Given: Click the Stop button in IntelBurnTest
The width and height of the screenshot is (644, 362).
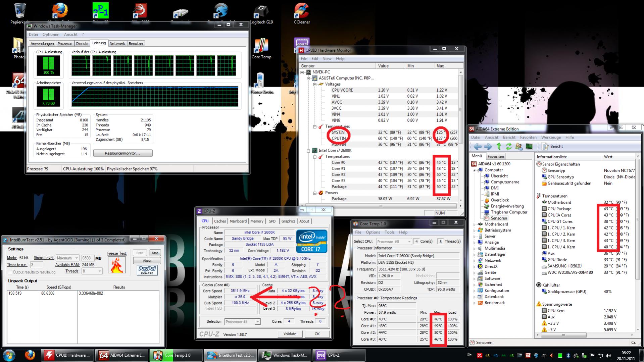Looking at the screenshot, I should point(155,253).
